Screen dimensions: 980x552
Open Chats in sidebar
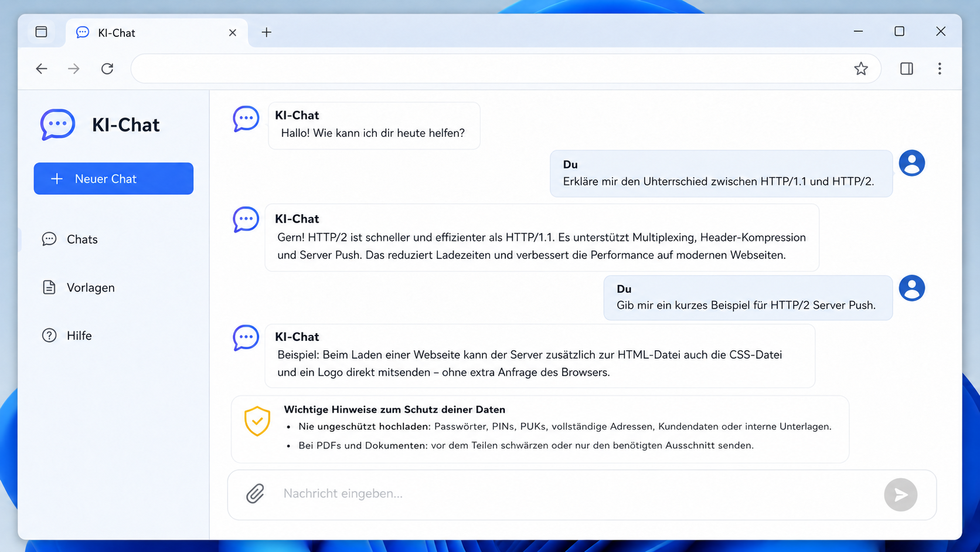click(82, 239)
